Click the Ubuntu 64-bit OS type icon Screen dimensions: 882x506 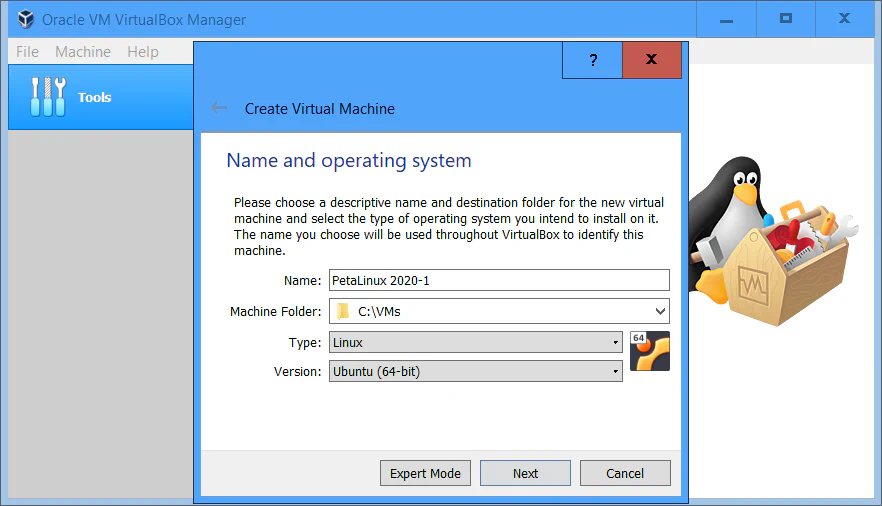pyautogui.click(x=650, y=351)
